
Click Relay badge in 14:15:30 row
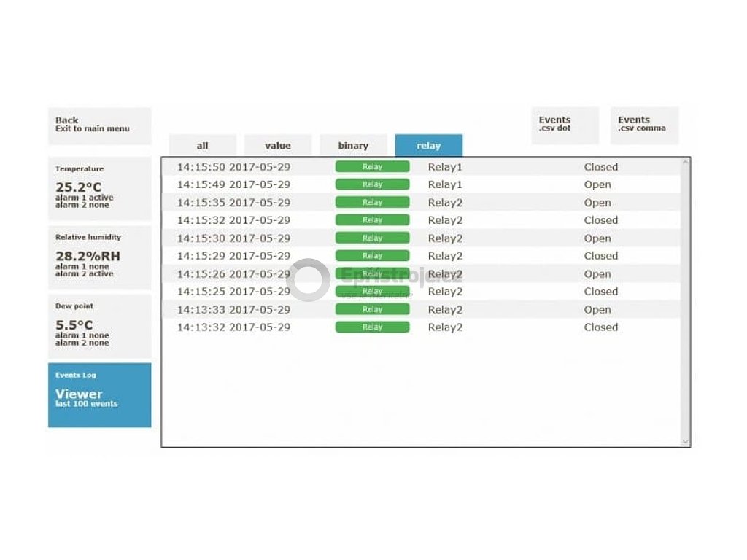(x=372, y=238)
